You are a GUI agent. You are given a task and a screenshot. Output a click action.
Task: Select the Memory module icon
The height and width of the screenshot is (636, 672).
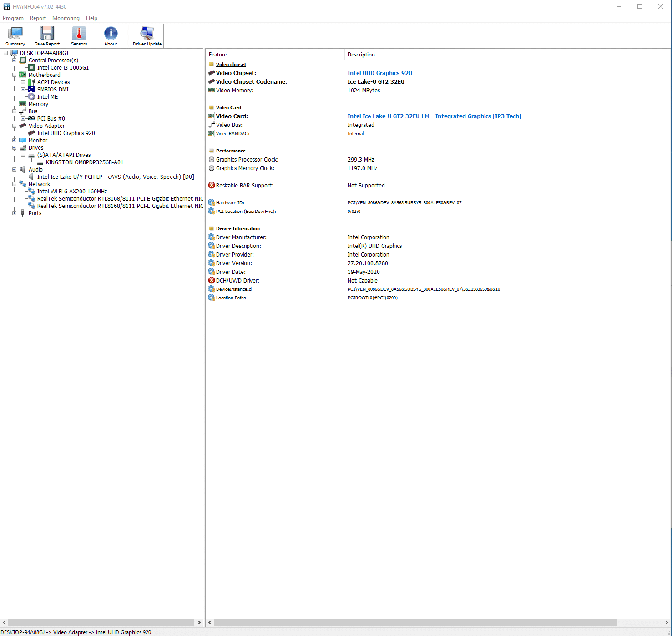point(23,104)
